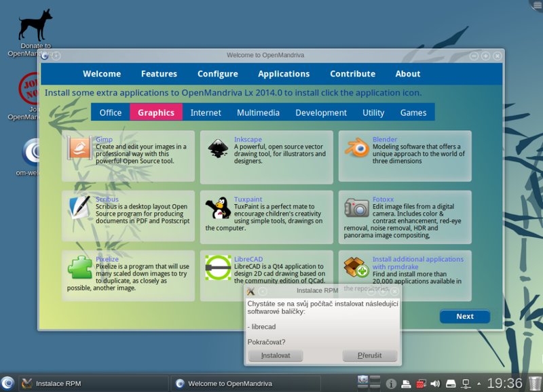Switch to the Internet category tab
The image size is (543, 392).
coord(206,112)
